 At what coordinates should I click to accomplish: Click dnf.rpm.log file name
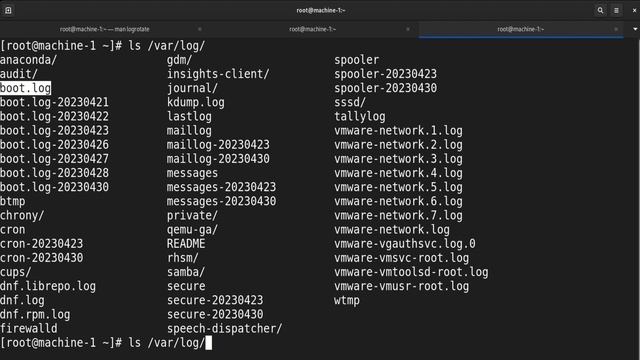[x=35, y=315]
